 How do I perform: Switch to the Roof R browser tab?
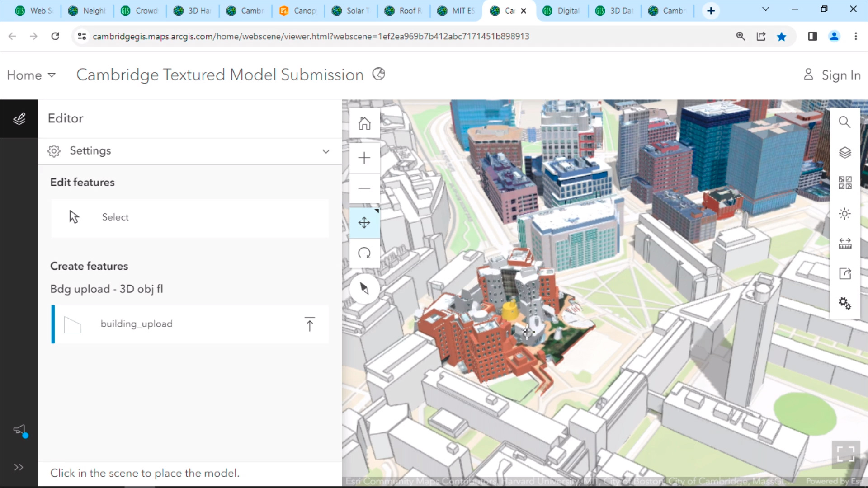[x=404, y=10]
